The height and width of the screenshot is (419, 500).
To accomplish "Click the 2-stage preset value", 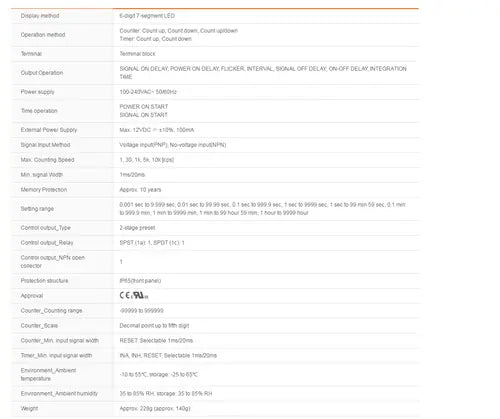I will pyautogui.click(x=137, y=228).
